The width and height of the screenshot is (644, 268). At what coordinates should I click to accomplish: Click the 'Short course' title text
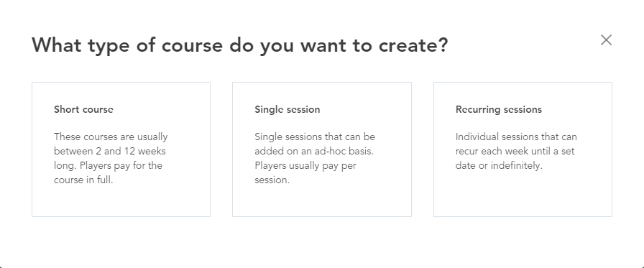83,110
